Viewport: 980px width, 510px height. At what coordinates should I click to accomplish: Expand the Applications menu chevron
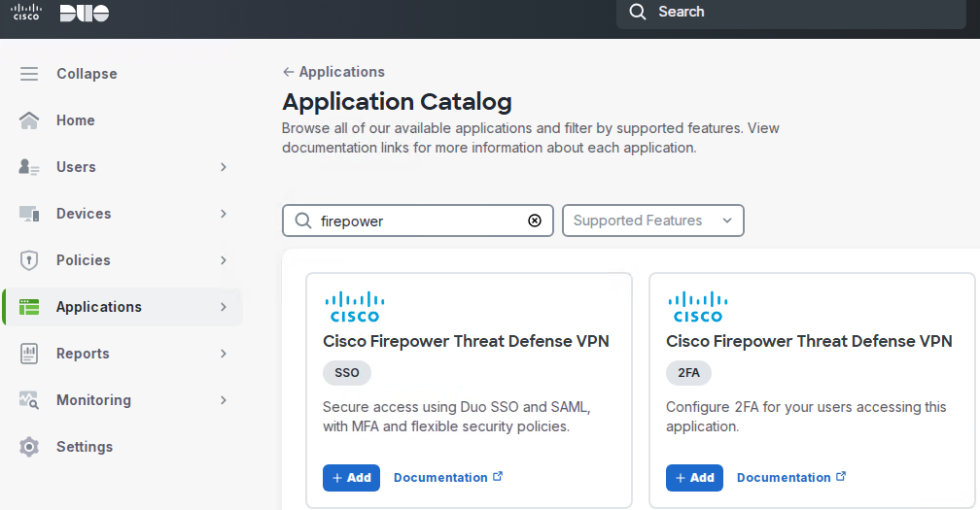click(224, 307)
